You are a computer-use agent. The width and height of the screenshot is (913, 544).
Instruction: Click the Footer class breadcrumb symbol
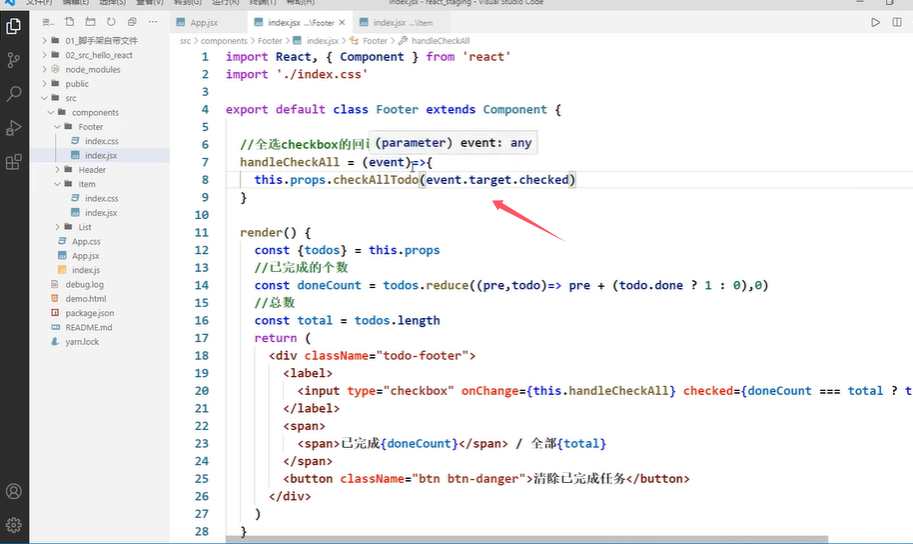374,41
